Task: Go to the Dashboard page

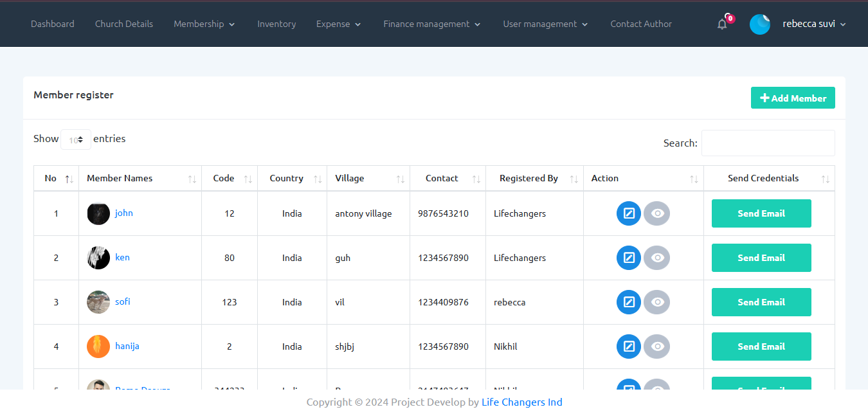Action: (53, 24)
